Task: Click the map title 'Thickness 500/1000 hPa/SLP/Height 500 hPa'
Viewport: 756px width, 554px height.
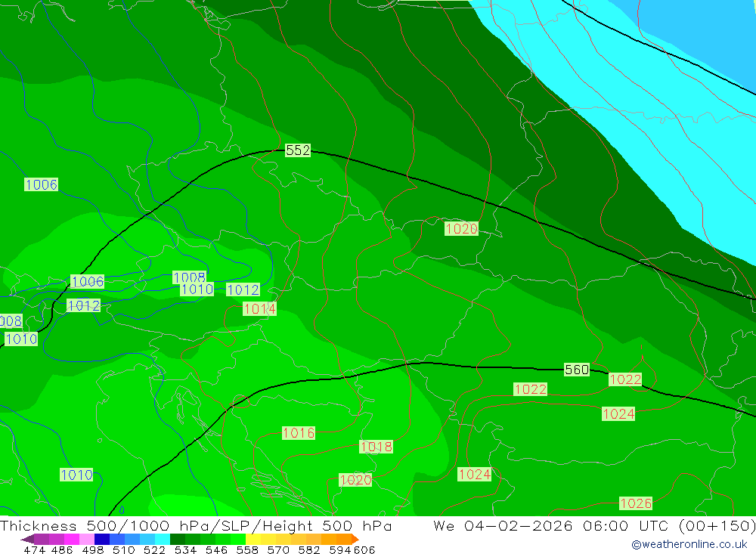Action: [196, 525]
